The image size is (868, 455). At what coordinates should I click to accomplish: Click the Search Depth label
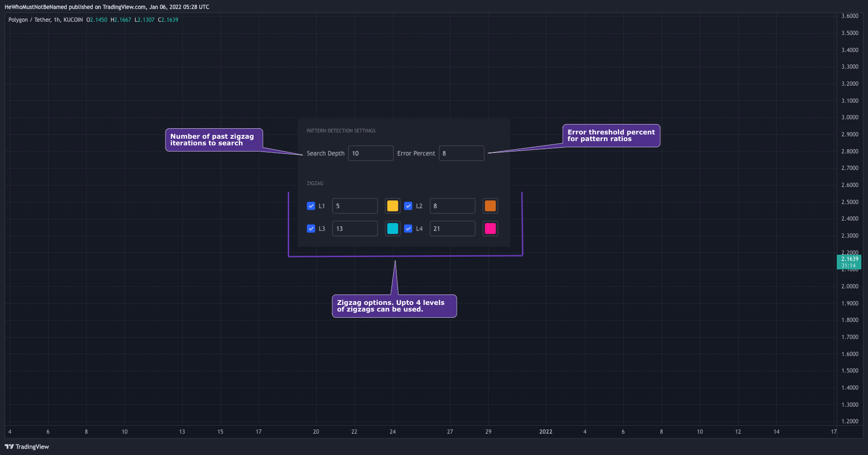point(326,153)
